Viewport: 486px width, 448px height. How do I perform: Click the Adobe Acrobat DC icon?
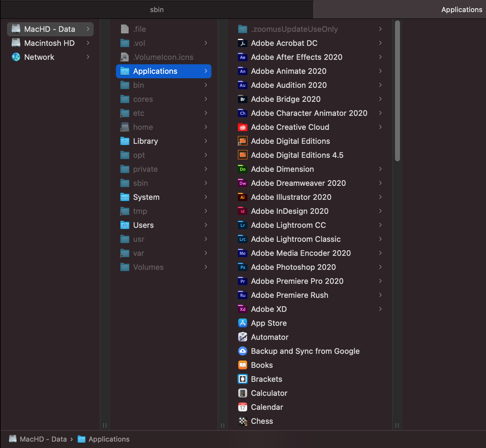point(243,43)
